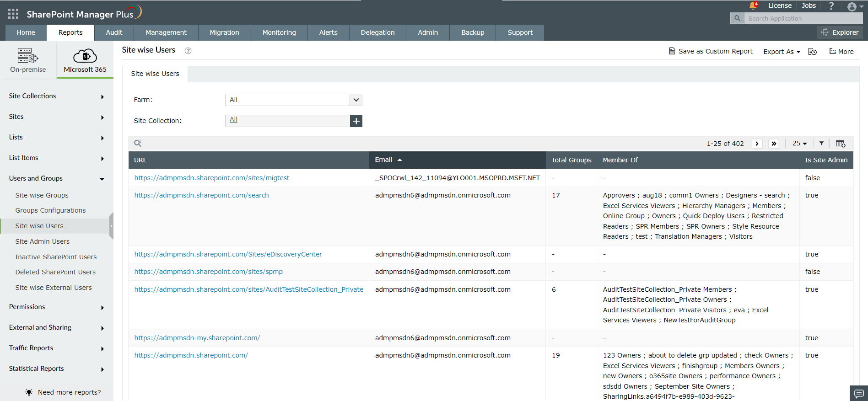Sort by the URL column header
The width and height of the screenshot is (868, 401).
(x=249, y=160)
